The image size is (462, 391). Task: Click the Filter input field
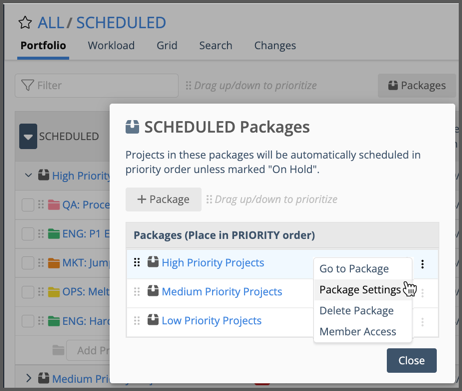[97, 85]
